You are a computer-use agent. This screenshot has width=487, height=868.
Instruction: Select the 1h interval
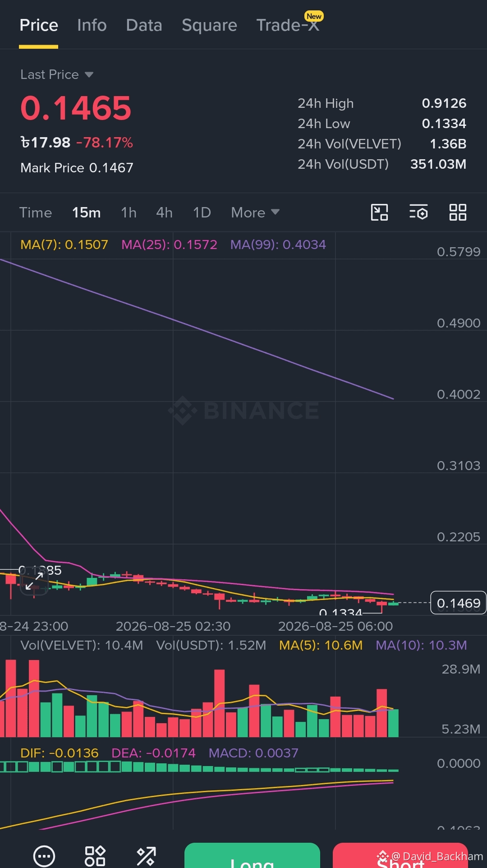coord(129,212)
